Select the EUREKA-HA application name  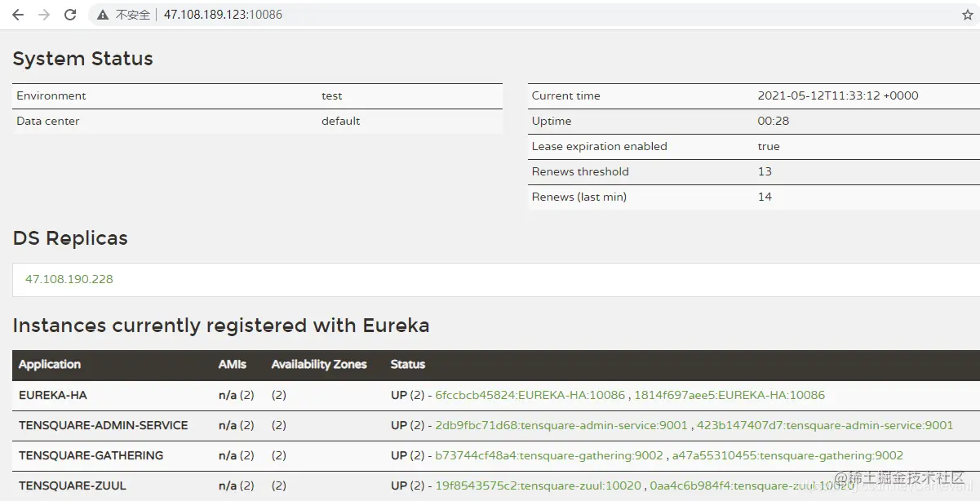[x=53, y=395]
